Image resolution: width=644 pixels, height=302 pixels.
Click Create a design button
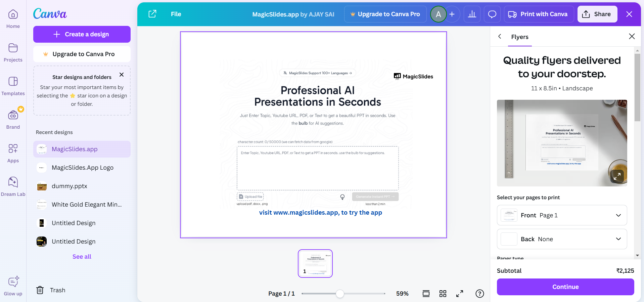82,34
